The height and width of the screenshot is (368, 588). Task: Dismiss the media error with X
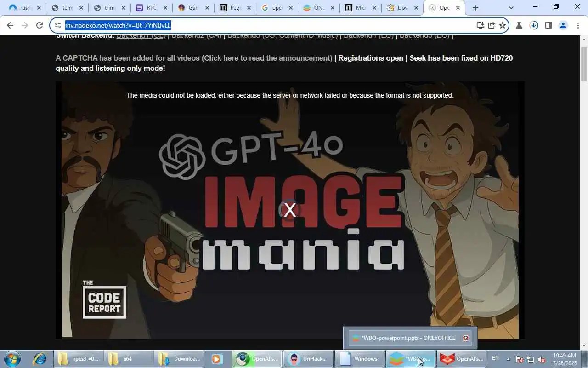pyautogui.click(x=290, y=210)
